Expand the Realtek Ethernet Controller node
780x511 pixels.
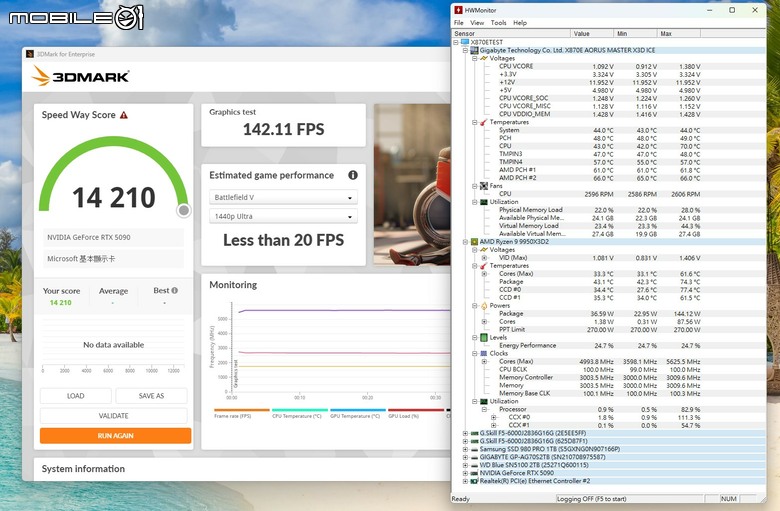coord(465,481)
